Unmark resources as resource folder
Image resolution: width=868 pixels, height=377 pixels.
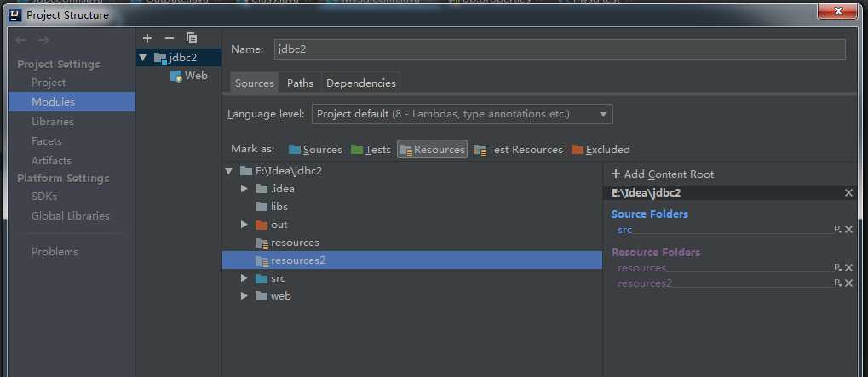tap(848, 267)
